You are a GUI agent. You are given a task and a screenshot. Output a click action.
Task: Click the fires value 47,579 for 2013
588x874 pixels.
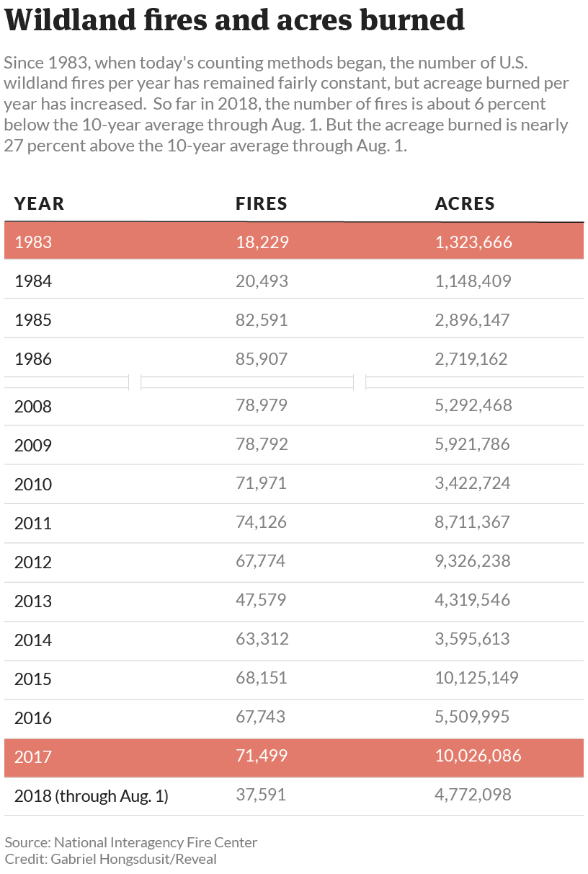click(x=261, y=600)
